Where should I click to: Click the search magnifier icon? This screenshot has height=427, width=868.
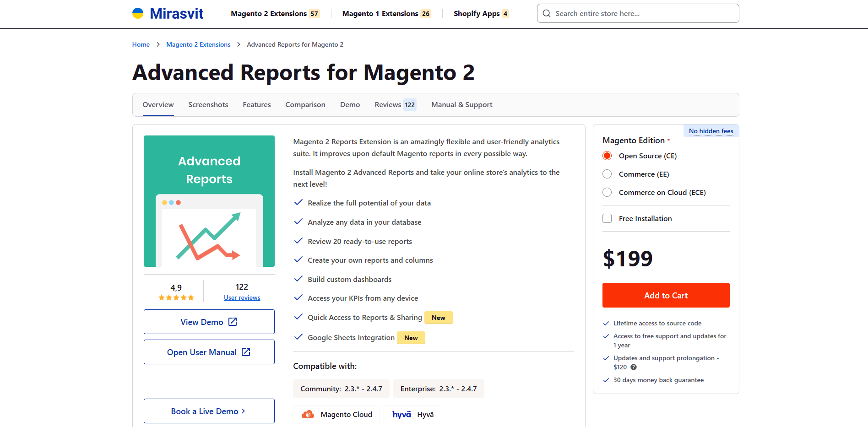click(547, 14)
